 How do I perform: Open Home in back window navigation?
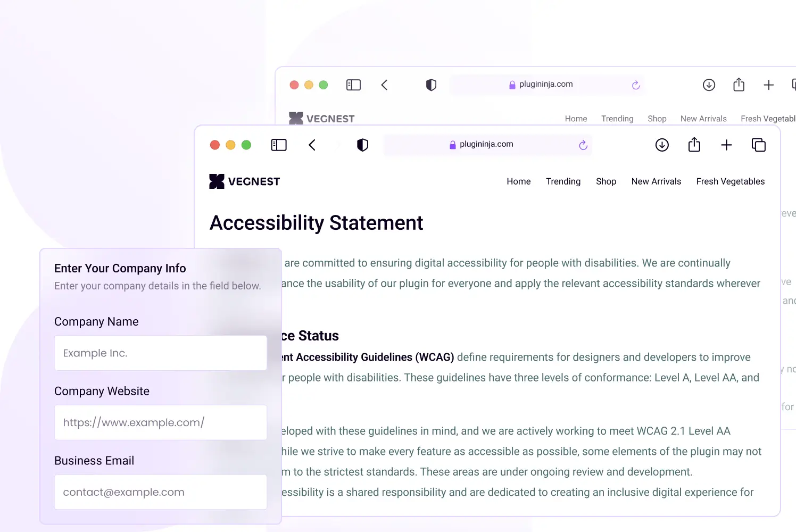[576, 119]
